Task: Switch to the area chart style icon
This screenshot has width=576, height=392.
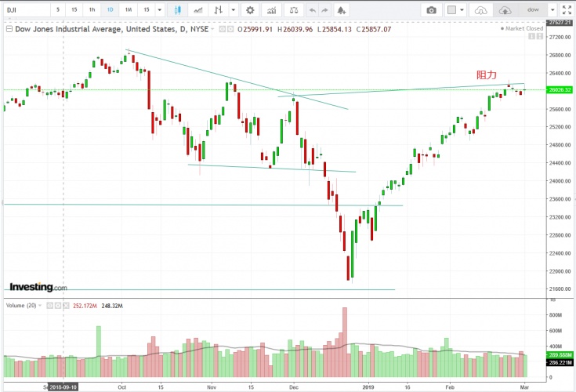Action: (199, 10)
